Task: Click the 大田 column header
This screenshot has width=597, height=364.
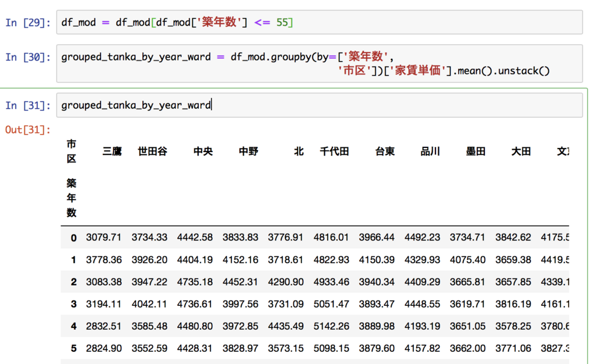Action: 521,151
